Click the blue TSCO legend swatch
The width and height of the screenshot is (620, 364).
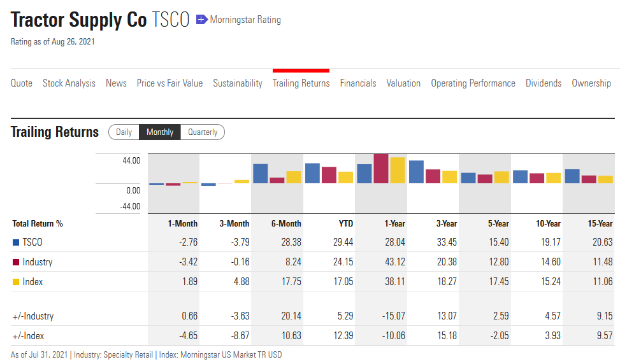coord(16,242)
